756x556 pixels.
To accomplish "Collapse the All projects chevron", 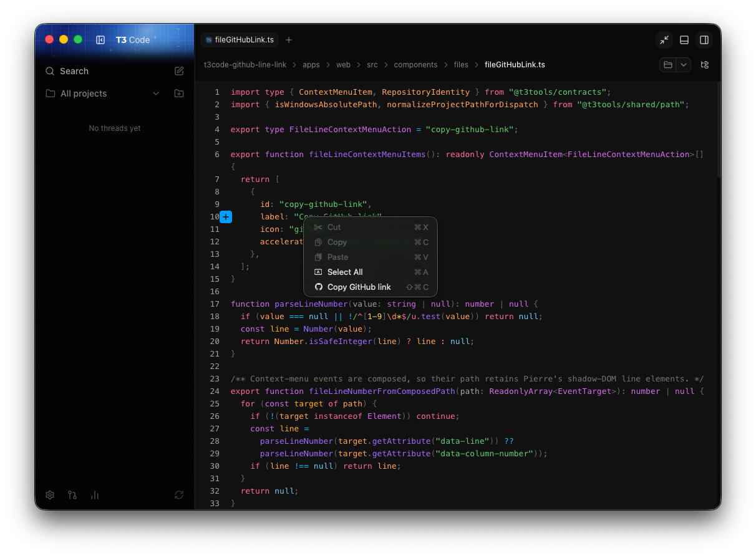I will pos(156,93).
